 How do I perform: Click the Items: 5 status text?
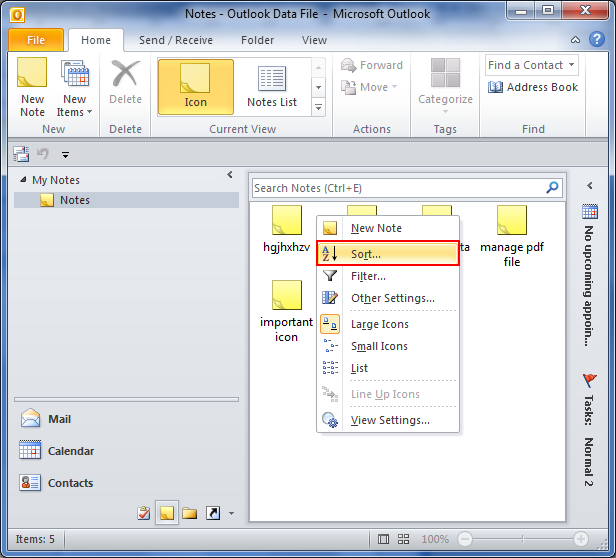click(35, 539)
